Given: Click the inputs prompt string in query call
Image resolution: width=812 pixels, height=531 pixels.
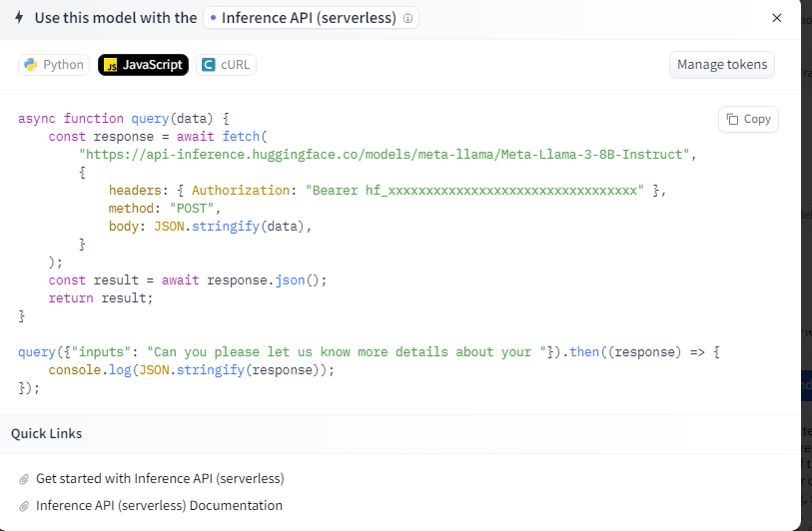Looking at the screenshot, I should pyautogui.click(x=347, y=352).
